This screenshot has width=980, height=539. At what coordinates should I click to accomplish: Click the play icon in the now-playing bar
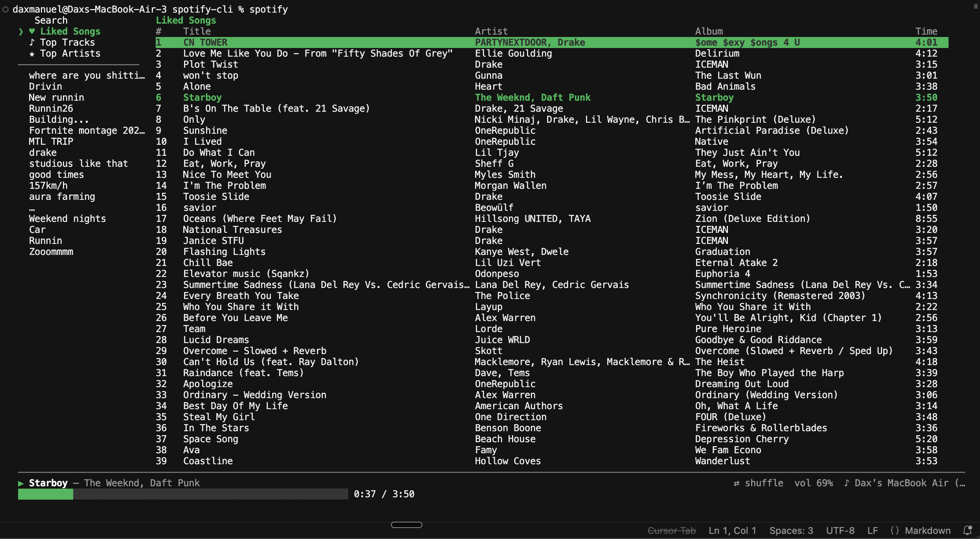[x=21, y=483]
